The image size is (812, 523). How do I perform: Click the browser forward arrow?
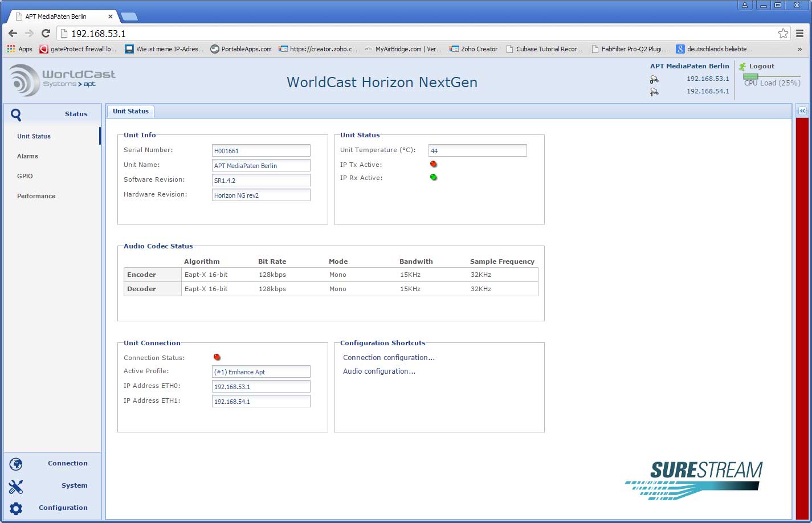click(29, 34)
